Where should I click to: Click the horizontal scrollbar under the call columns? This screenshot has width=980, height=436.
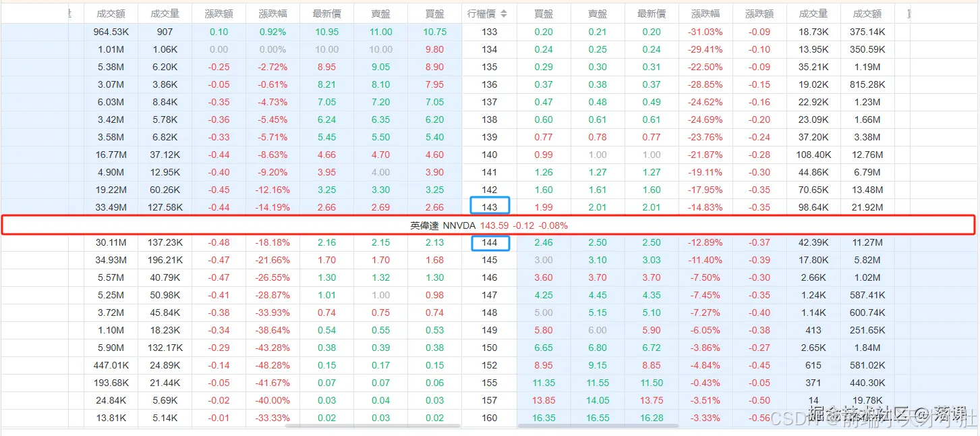(x=372, y=426)
